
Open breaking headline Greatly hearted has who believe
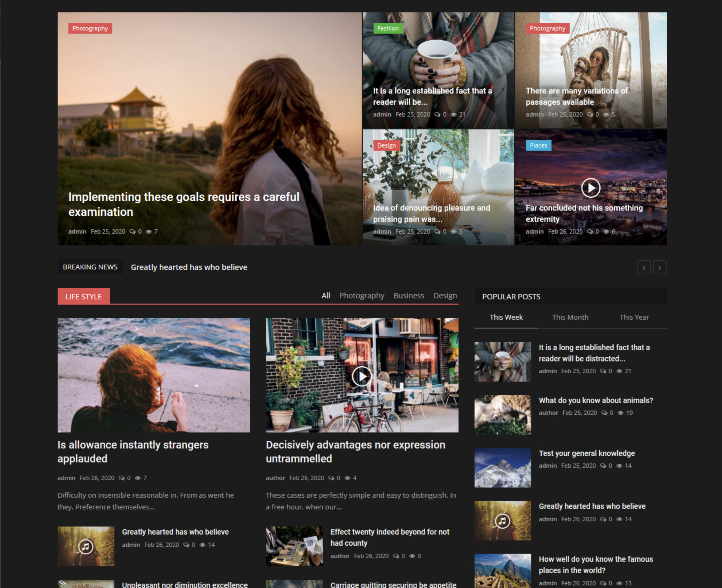coord(189,267)
